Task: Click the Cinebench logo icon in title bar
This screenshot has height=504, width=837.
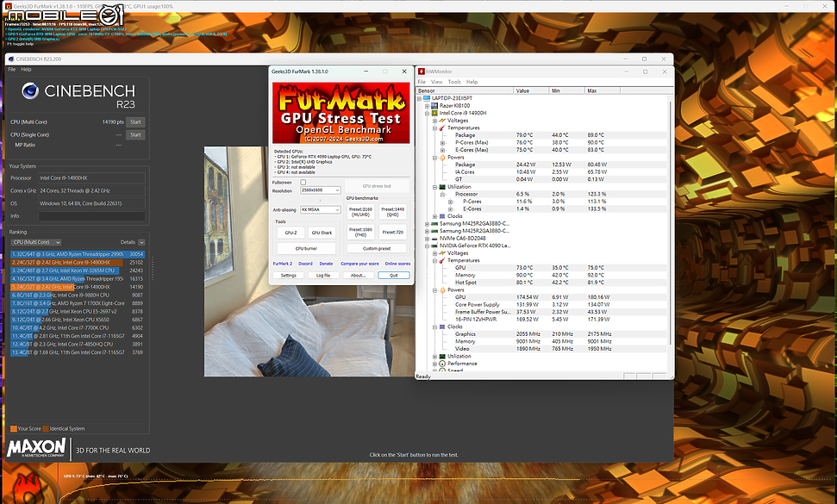Action: (10, 59)
